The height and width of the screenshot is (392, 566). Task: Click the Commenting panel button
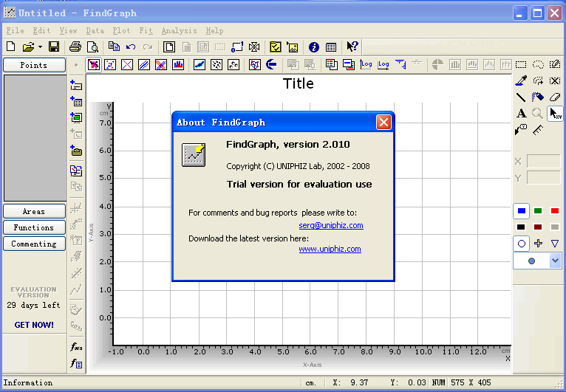pyautogui.click(x=34, y=244)
